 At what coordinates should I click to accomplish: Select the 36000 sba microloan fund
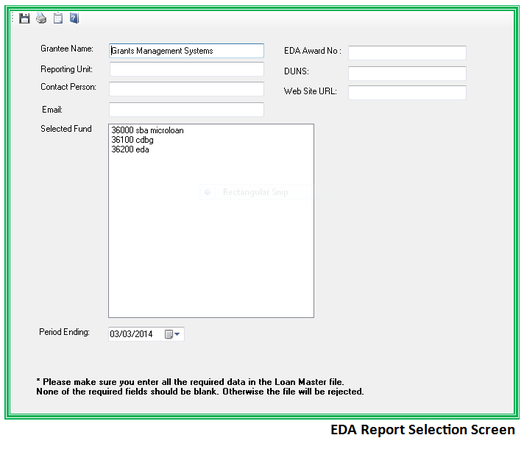[147, 130]
